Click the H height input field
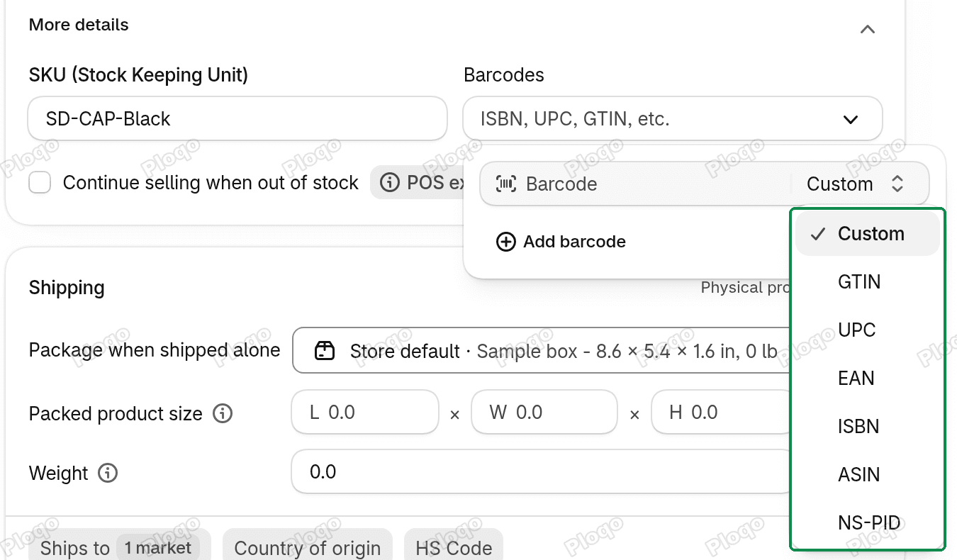 721,412
